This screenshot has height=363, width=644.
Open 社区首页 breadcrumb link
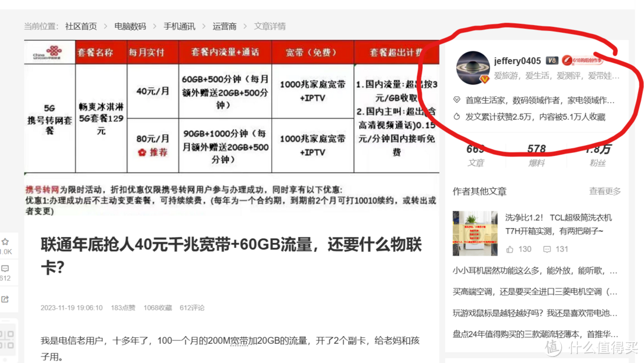81,26
